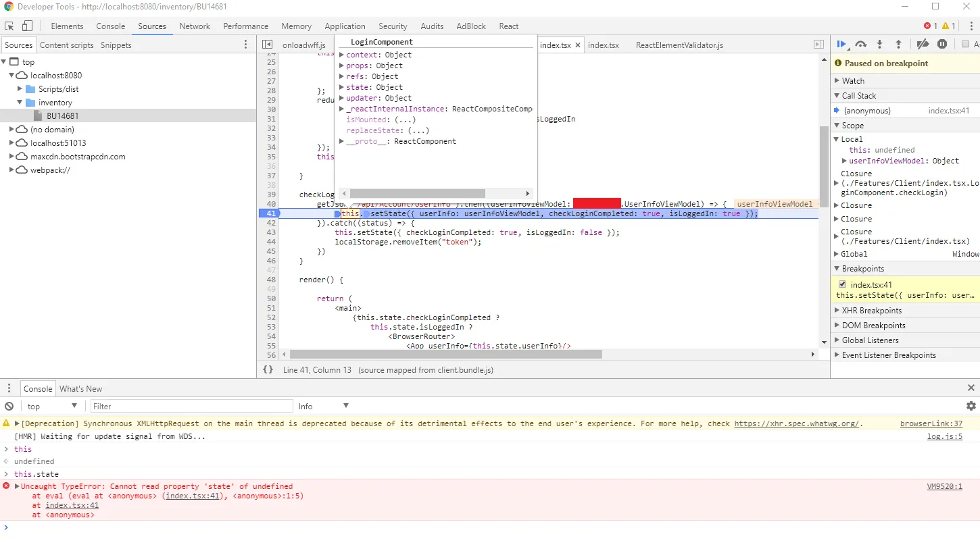The height and width of the screenshot is (545, 980).
Task: Select the BU14681 file in navigator
Action: tap(128, 116)
